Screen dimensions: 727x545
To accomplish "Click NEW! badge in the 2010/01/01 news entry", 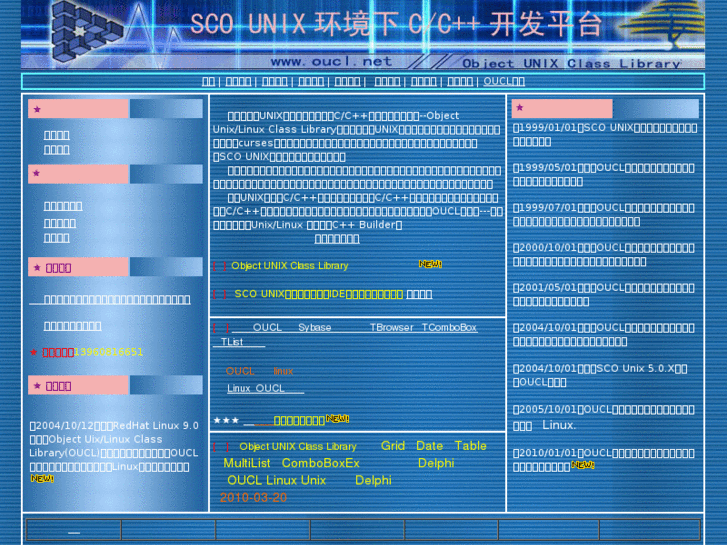I will (x=583, y=464).
